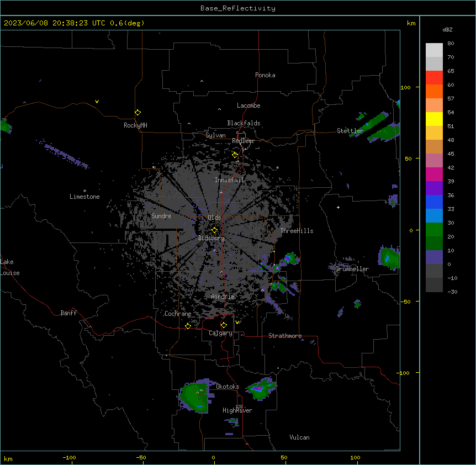Click the yellow diamond marker right of Cochrane
This screenshot has height=465, width=476.
(188, 326)
